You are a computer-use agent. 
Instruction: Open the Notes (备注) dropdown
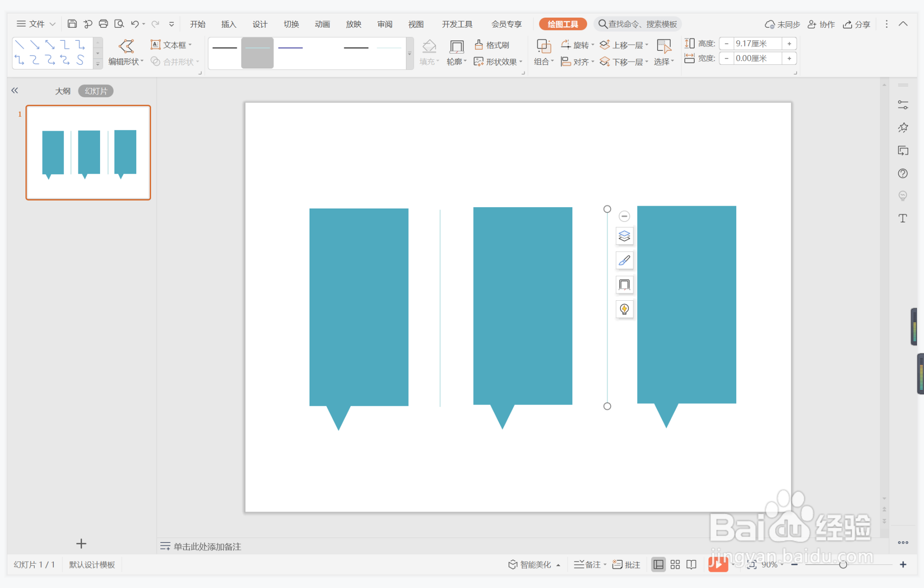605,564
